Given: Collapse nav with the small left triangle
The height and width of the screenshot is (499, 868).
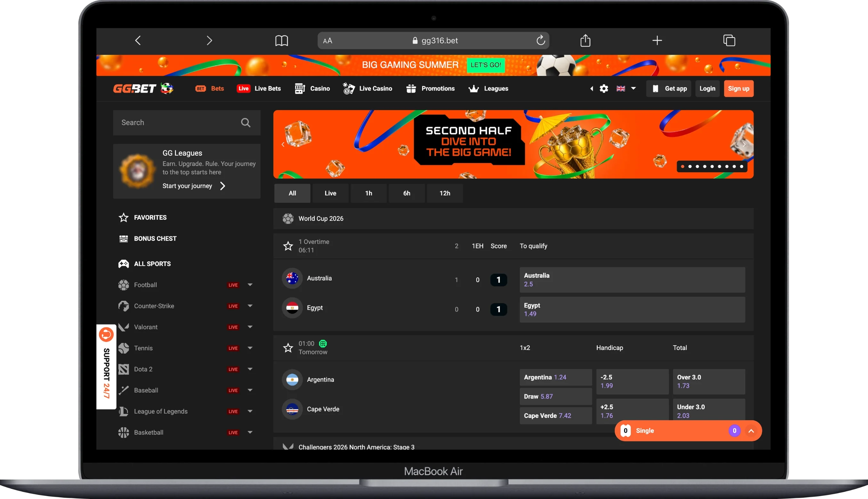Looking at the screenshot, I should 591,89.
